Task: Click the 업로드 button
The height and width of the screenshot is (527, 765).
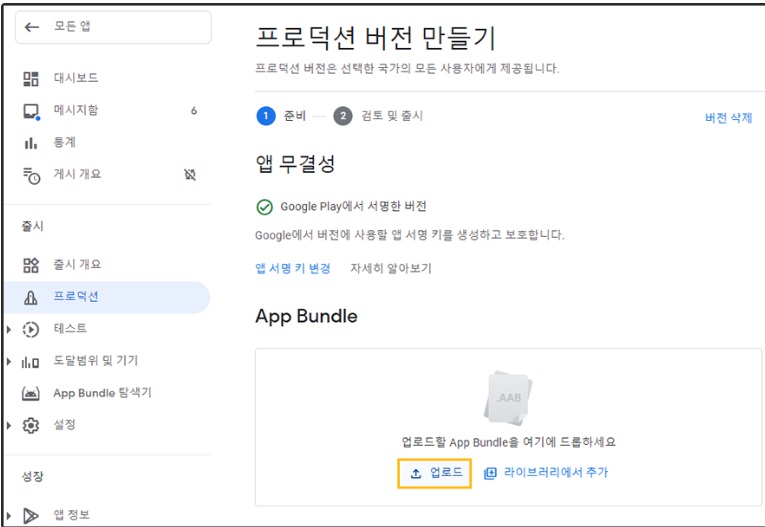Action: tap(434, 473)
